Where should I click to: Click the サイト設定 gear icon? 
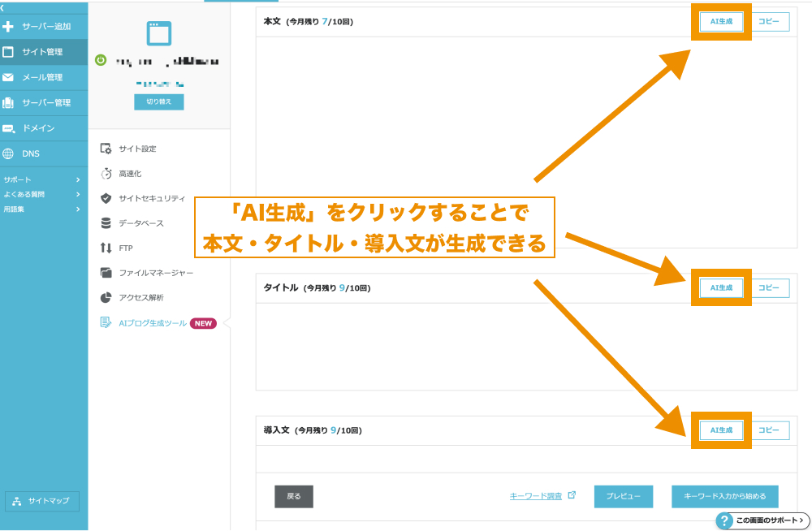point(106,149)
